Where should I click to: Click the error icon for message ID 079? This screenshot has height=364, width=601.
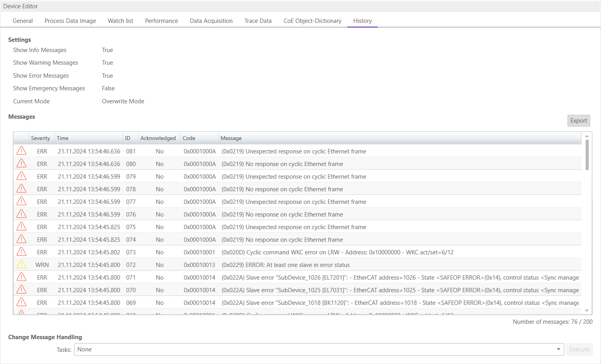21,176
